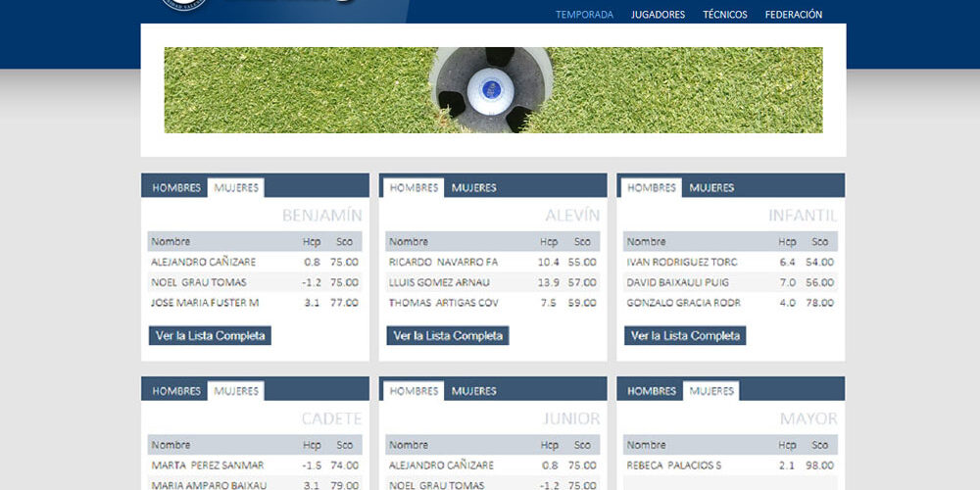The width and height of the screenshot is (980, 490).
Task: Open the TEMPORADA menu item
Action: click(584, 15)
